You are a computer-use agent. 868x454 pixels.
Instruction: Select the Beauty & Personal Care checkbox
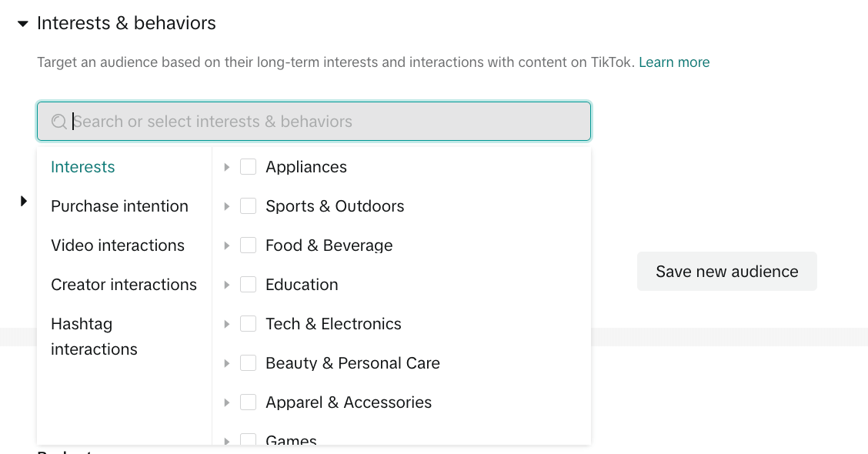coord(248,363)
